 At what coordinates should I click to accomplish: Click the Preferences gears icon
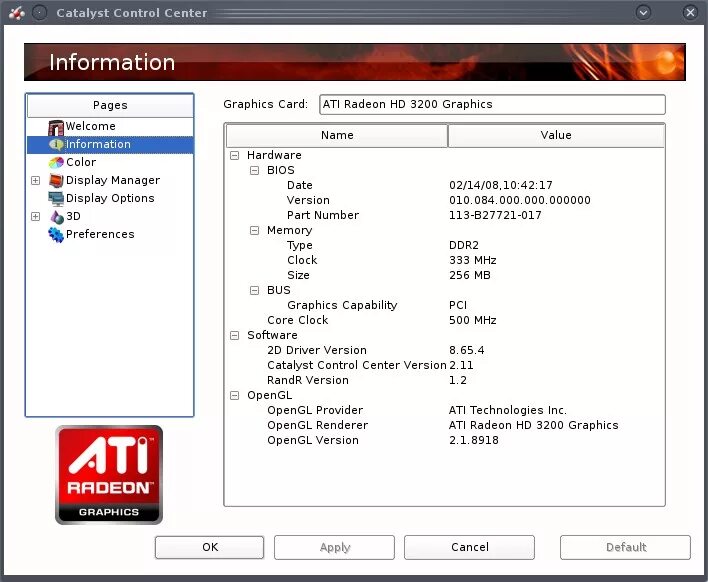(x=56, y=234)
